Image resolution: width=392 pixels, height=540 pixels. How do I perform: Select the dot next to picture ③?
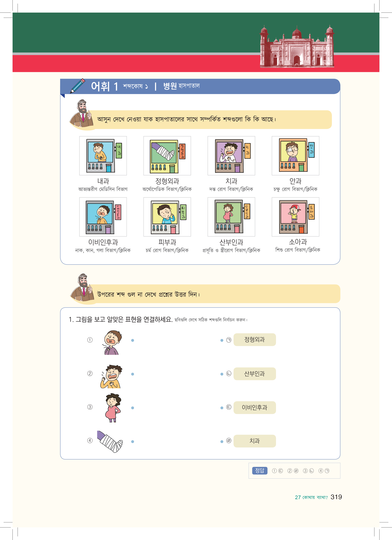point(133,408)
